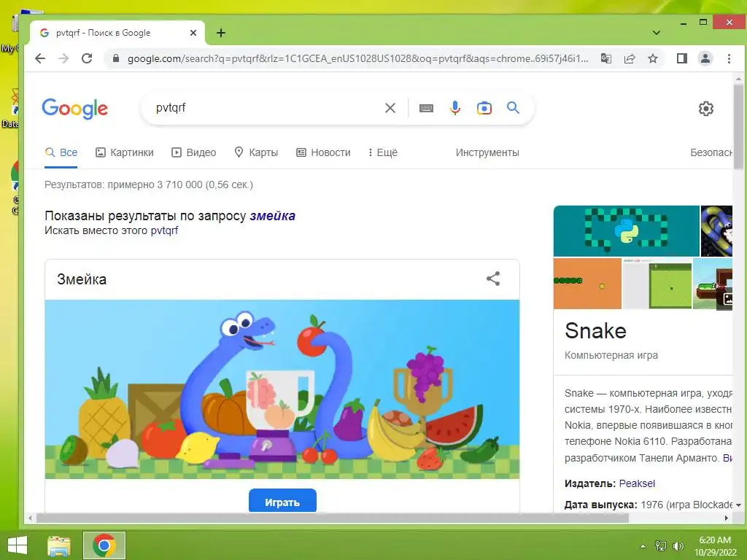The height and width of the screenshot is (560, 747).
Task: Open green field snake thumbnail
Action: (657, 284)
